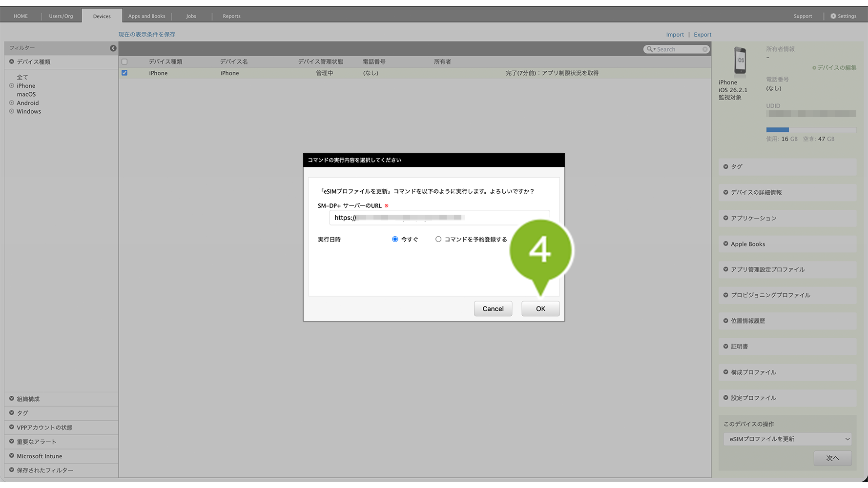Screen dimensions: 868x488
Task: Expand the Windows filter node icon
Action: click(x=12, y=111)
